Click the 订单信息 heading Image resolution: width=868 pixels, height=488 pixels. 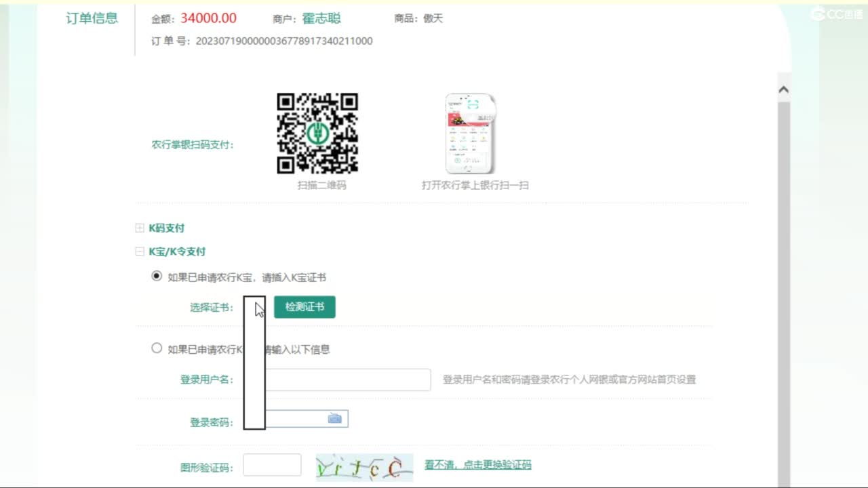coord(92,18)
